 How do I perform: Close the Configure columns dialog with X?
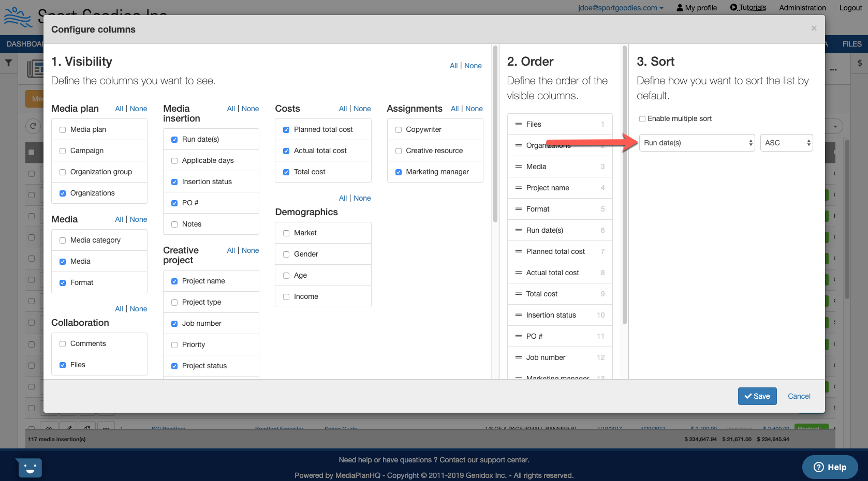(x=814, y=28)
